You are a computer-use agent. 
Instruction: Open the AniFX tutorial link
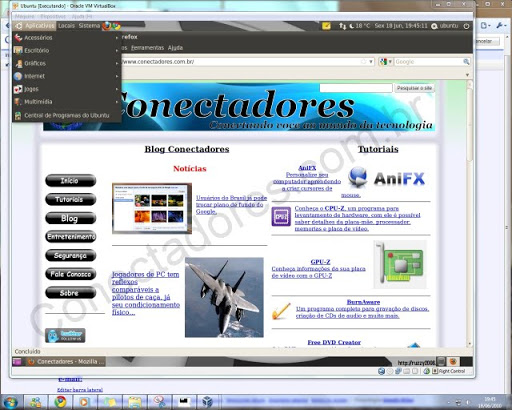click(x=307, y=168)
